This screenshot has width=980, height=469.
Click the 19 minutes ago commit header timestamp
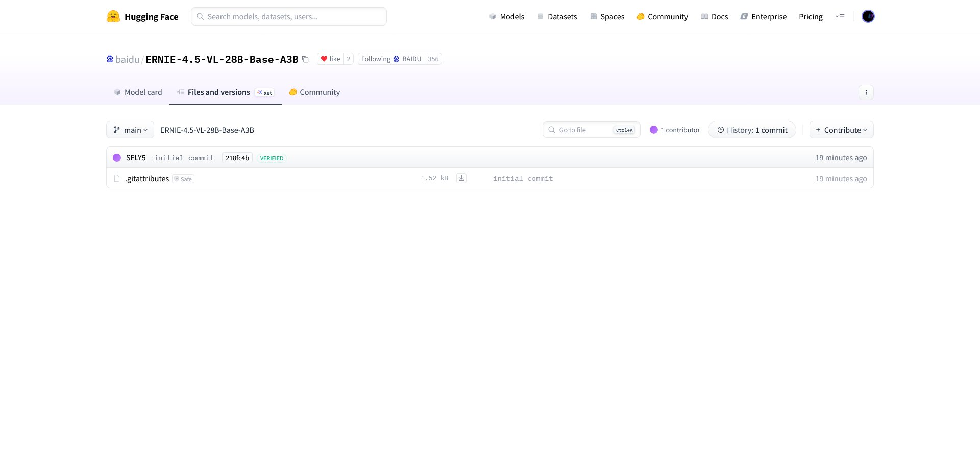(841, 158)
